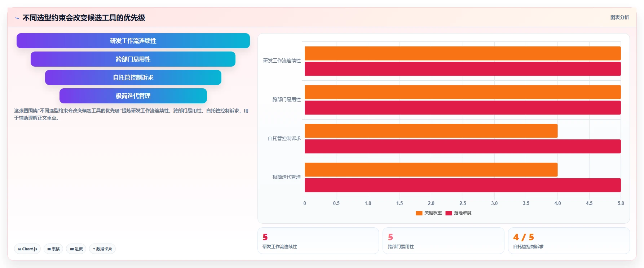The width and height of the screenshot is (644, 268).
Task: Click the 自托管控制诉求 axis label
Action: point(284,138)
